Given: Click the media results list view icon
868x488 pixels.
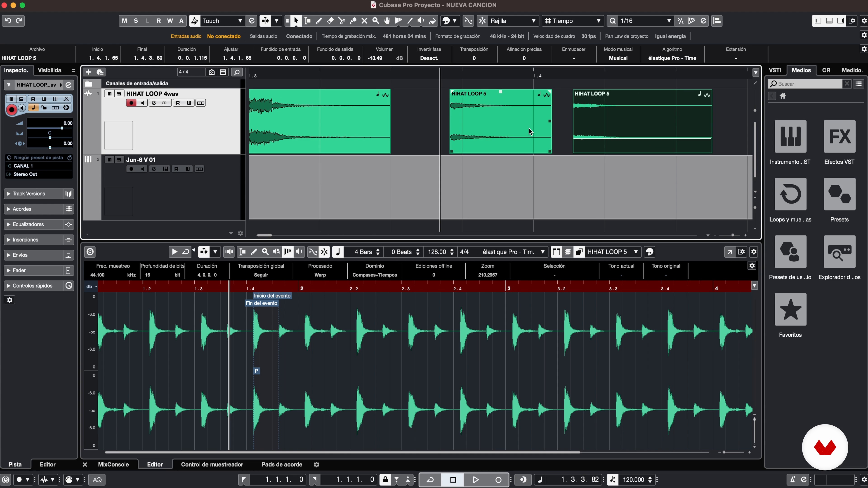Looking at the screenshot, I should [x=859, y=84].
